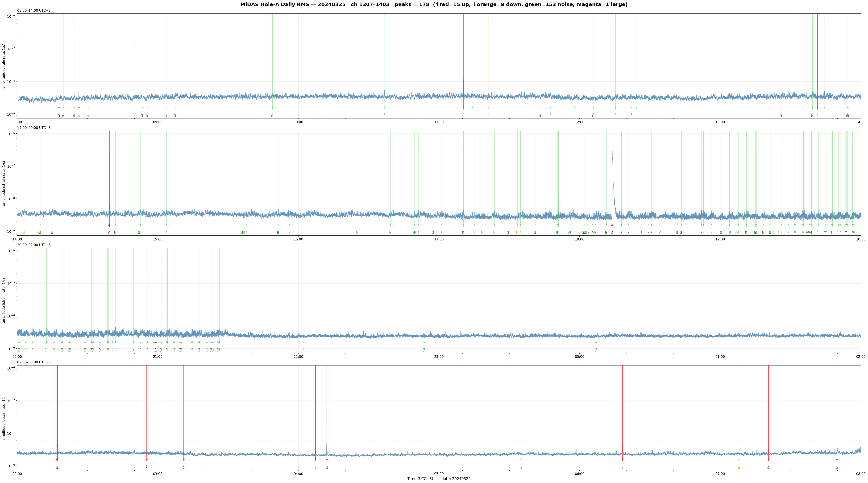
Task: Select the green noise marker labeled 044
Action: [x=357, y=225]
